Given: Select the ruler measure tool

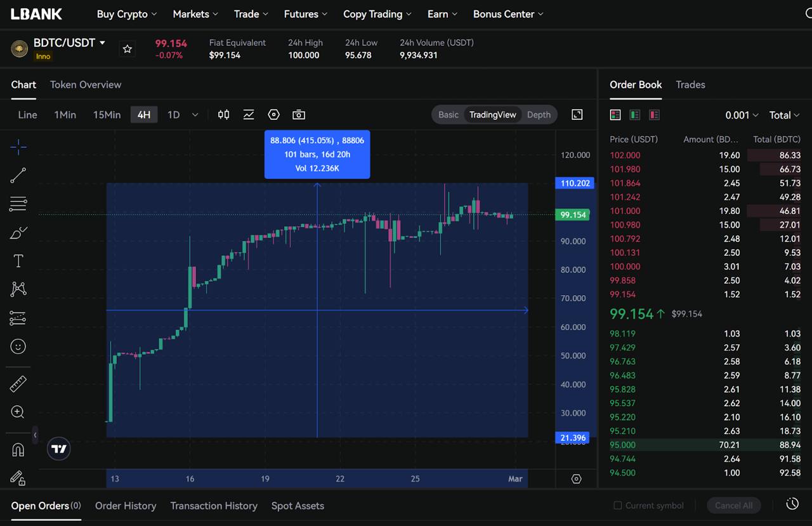Looking at the screenshot, I should click(x=18, y=383).
